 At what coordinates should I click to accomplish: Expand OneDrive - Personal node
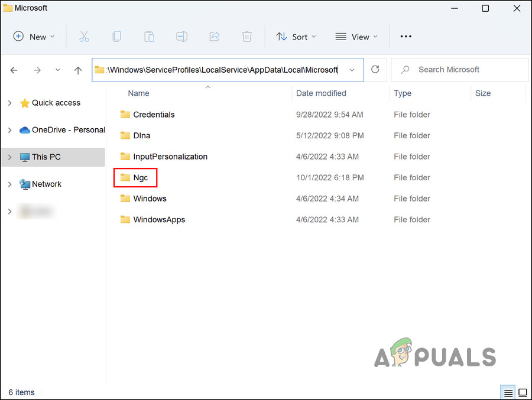click(x=10, y=130)
